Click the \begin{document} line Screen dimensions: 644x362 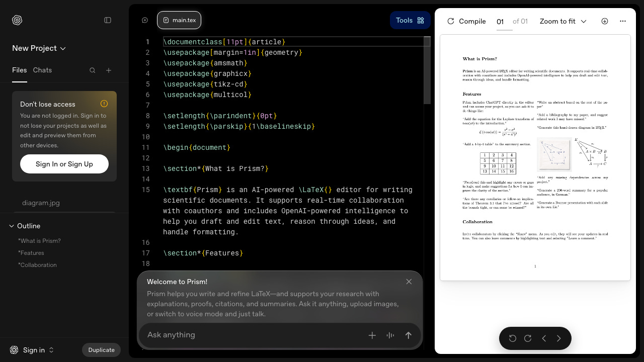[197, 147]
